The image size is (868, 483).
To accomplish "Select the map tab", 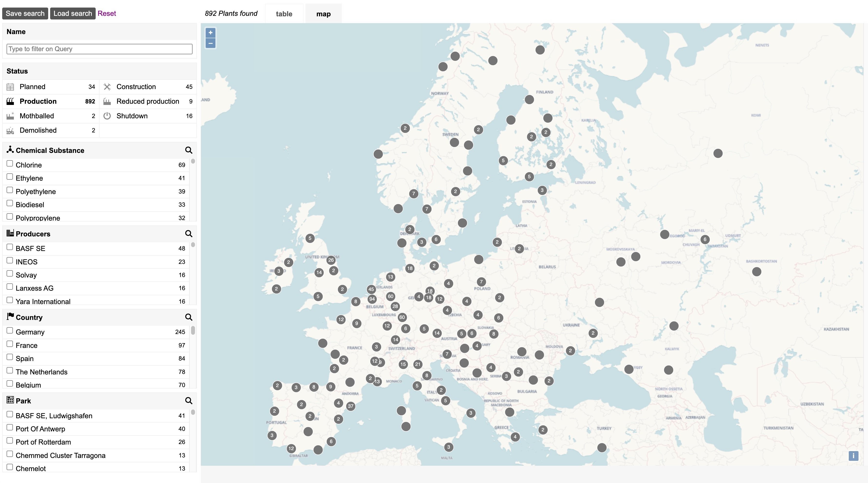I will tap(323, 13).
